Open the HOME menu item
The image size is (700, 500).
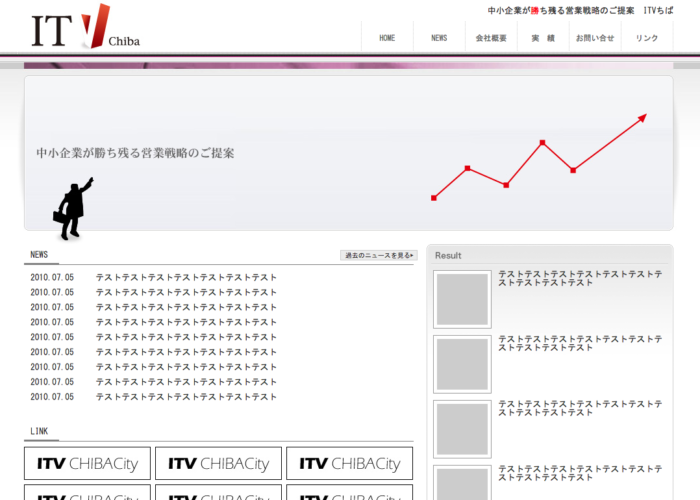coord(387,38)
